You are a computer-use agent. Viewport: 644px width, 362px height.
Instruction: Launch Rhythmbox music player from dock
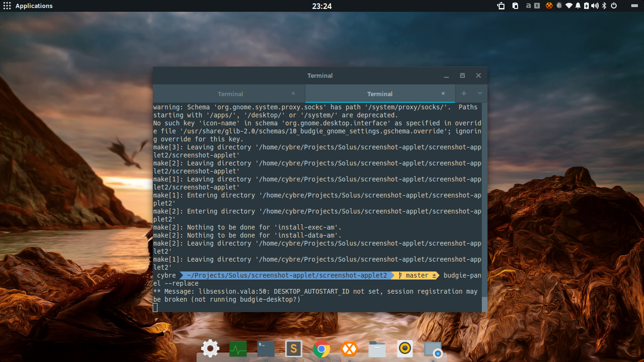coord(405,349)
